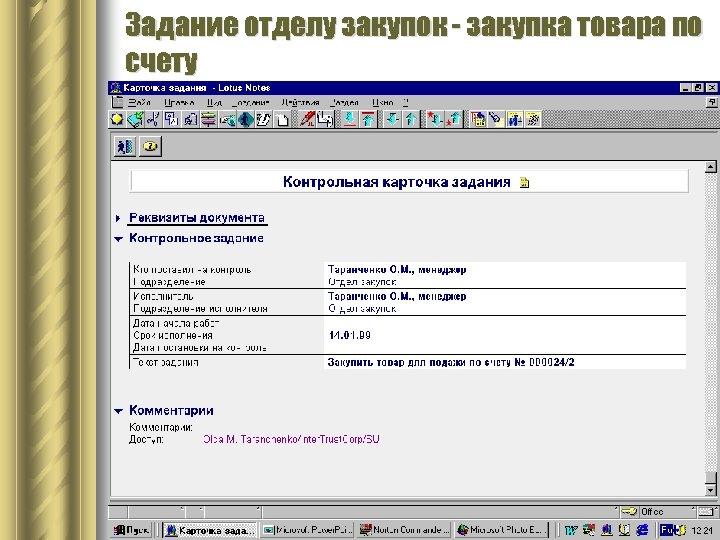Switch to Norton Commander taskbar button
Viewport: 720px width, 540px height.
(x=403, y=530)
